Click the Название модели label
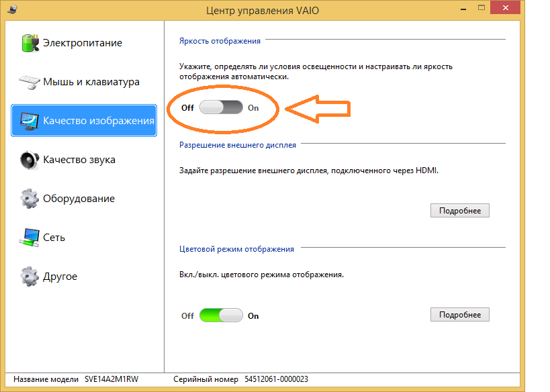The width and height of the screenshot is (550, 392). [46, 379]
